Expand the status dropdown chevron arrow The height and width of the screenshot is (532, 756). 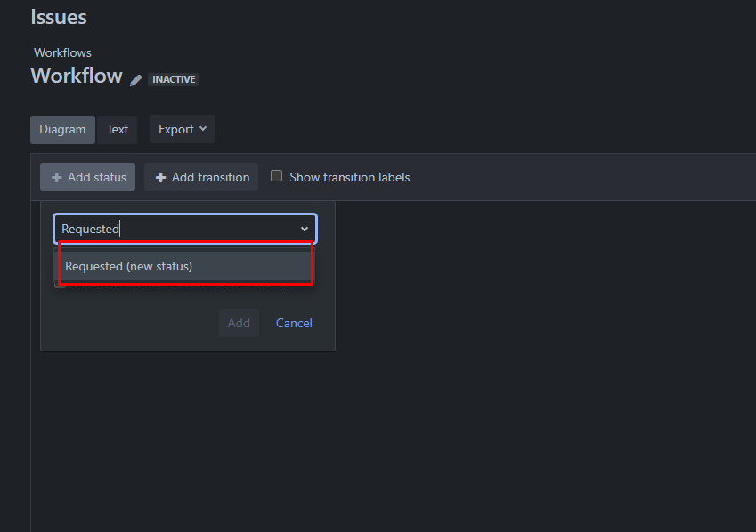coord(305,229)
